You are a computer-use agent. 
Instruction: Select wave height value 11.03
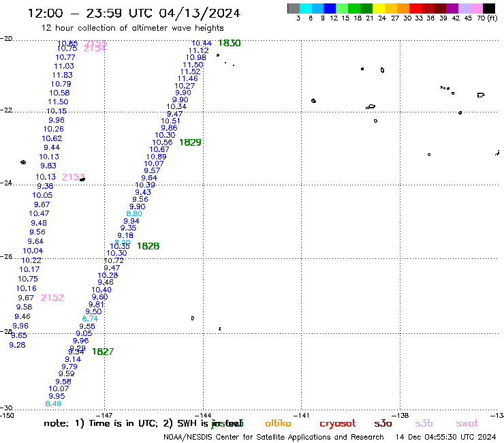click(x=64, y=66)
